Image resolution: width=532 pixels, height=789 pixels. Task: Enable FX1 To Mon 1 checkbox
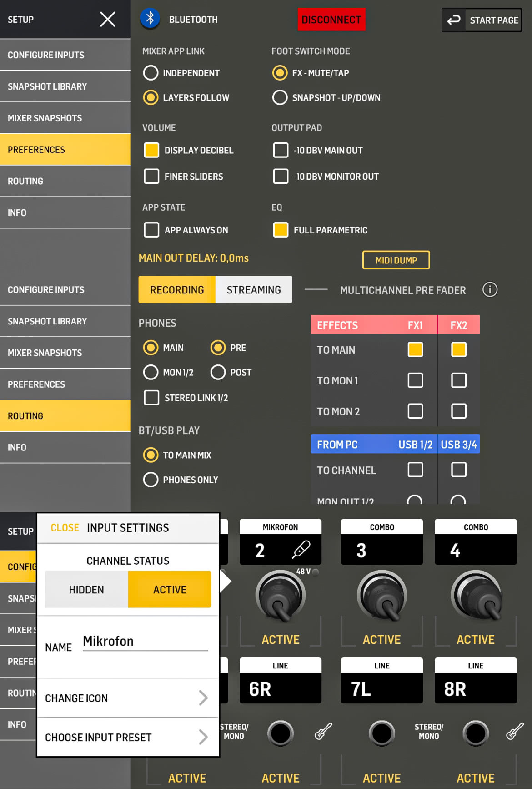pos(415,380)
